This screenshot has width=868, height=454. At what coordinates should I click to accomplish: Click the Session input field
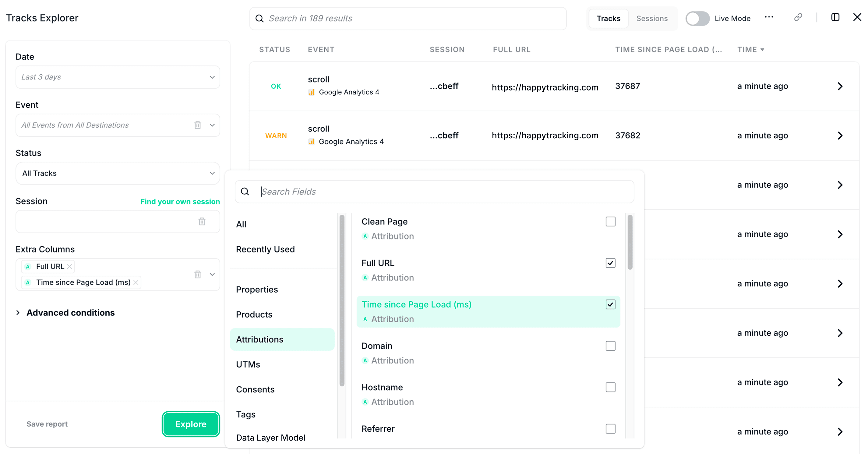pyautogui.click(x=118, y=222)
